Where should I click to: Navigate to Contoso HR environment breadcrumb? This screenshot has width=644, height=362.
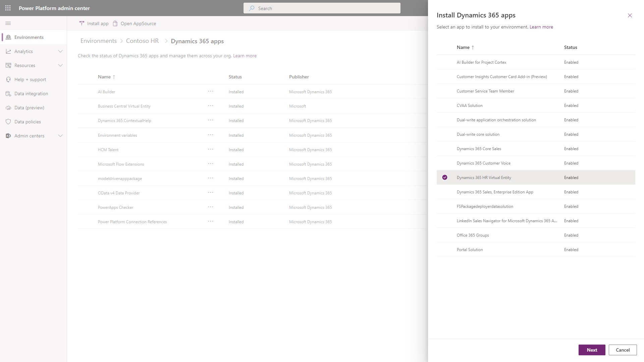pyautogui.click(x=142, y=41)
